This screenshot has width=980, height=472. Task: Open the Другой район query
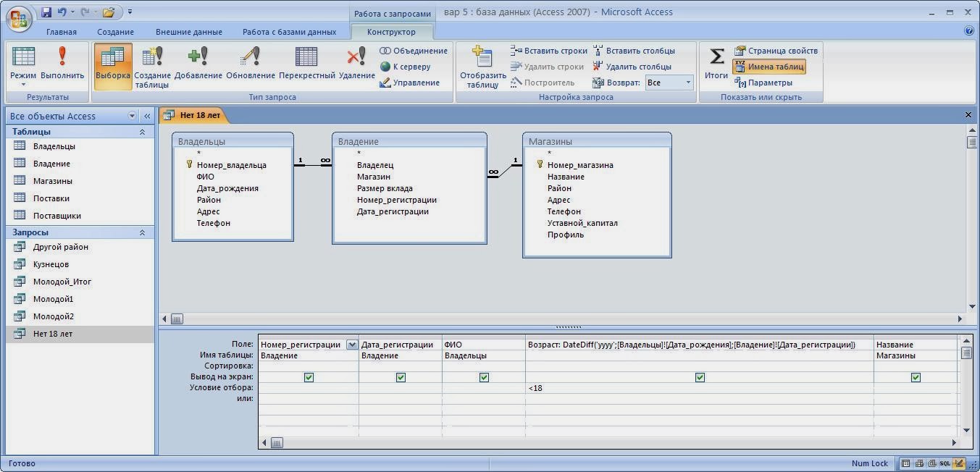tap(61, 247)
